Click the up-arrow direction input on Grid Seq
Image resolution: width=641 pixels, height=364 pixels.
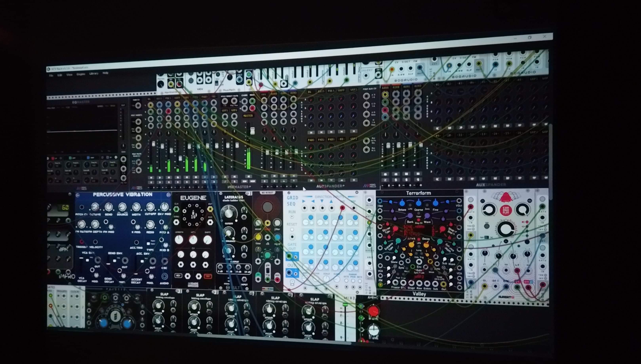click(332, 208)
